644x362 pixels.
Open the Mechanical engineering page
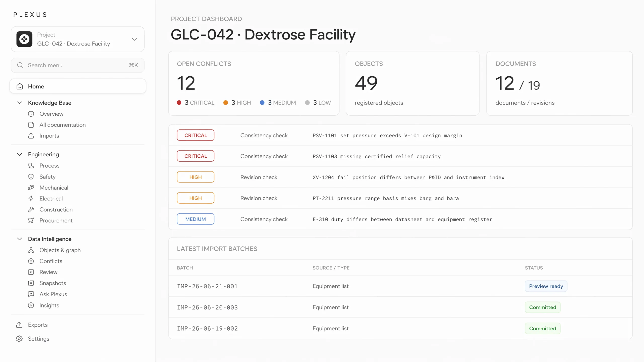[x=54, y=188]
